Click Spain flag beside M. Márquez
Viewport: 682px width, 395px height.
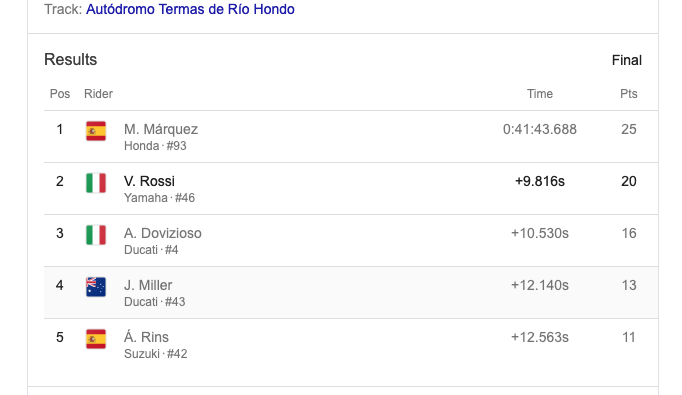(96, 131)
